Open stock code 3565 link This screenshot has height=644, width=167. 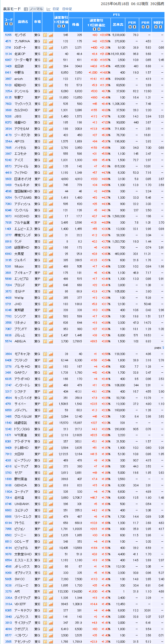[9, 641]
